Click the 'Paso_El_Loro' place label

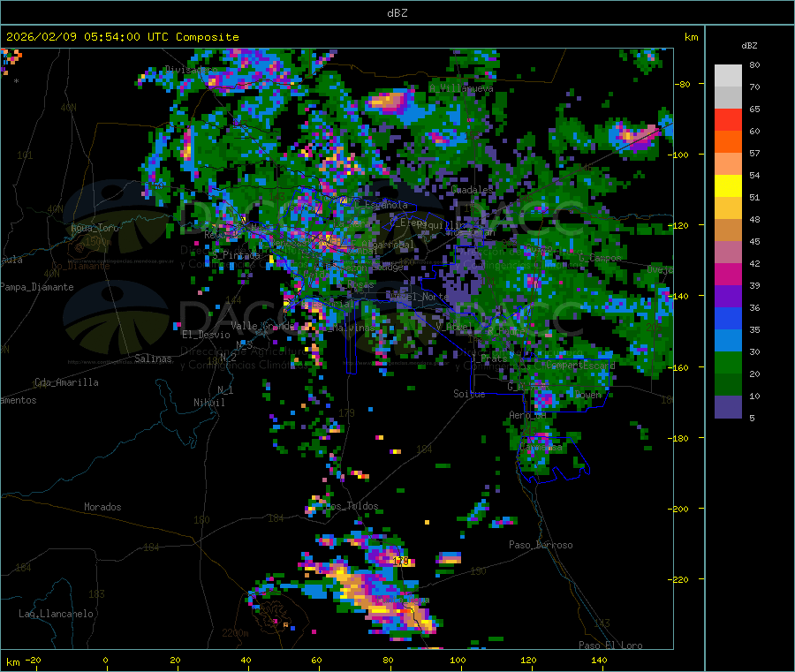pos(610,646)
